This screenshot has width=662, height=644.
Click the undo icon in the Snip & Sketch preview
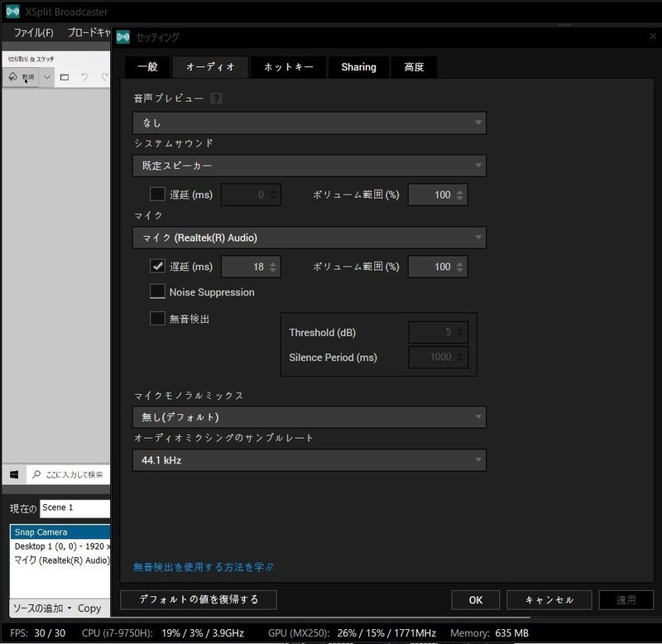[x=84, y=77]
